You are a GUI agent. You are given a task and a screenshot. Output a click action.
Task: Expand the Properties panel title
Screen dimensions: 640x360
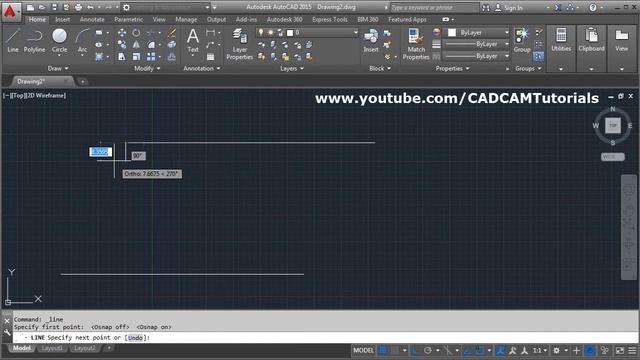click(x=452, y=69)
